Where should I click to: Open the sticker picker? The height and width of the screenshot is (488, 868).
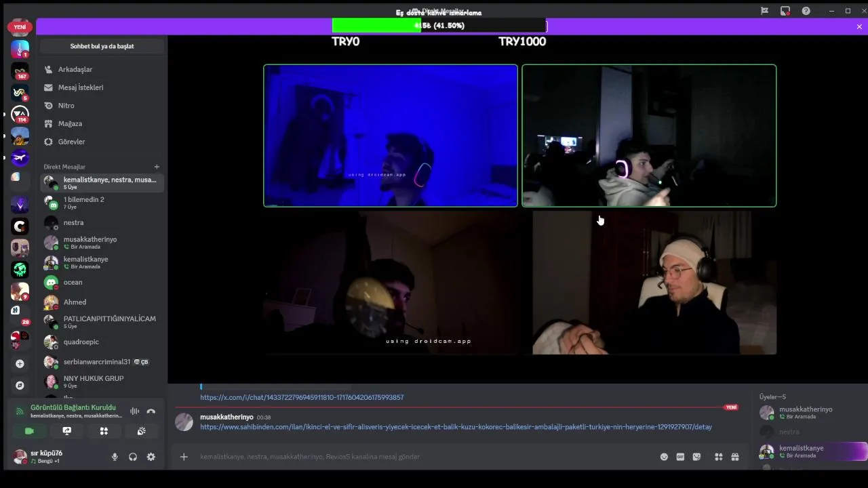tap(696, 457)
